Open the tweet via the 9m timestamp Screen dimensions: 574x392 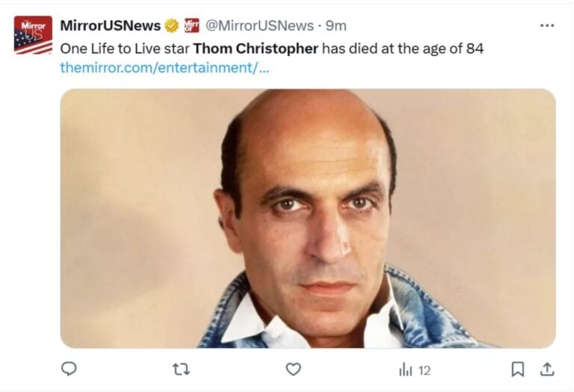[336, 25]
